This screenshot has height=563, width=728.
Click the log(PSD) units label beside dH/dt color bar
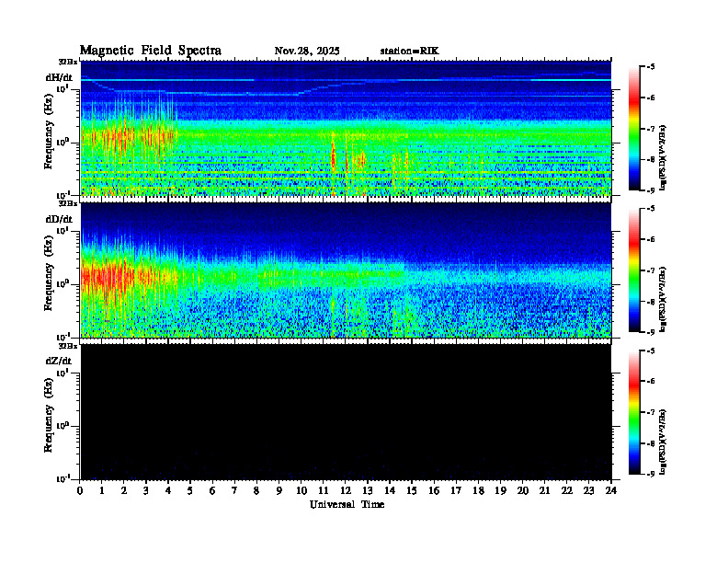[x=663, y=158]
